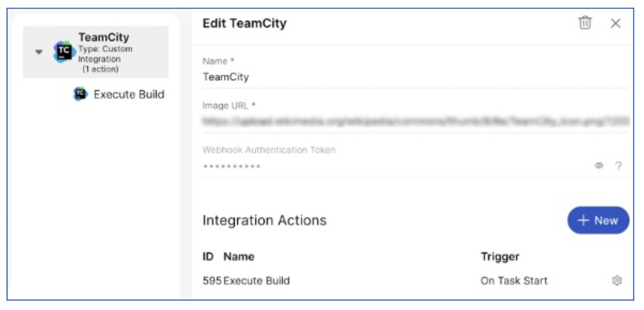Viewport: 644px width, 310px height.
Task: Click the Type: Custom Integration label
Action: pyautogui.click(x=105, y=54)
